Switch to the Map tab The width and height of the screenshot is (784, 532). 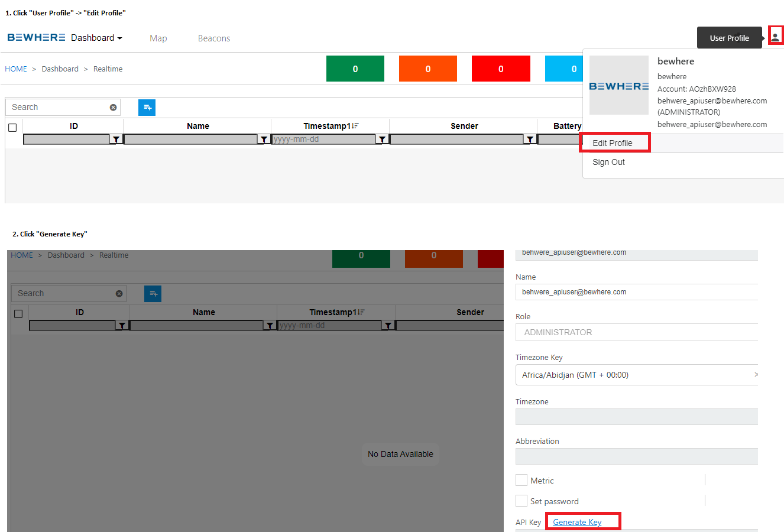pos(158,38)
